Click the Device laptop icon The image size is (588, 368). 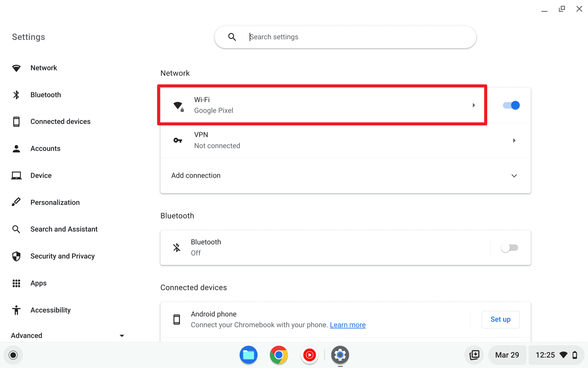[x=16, y=175]
